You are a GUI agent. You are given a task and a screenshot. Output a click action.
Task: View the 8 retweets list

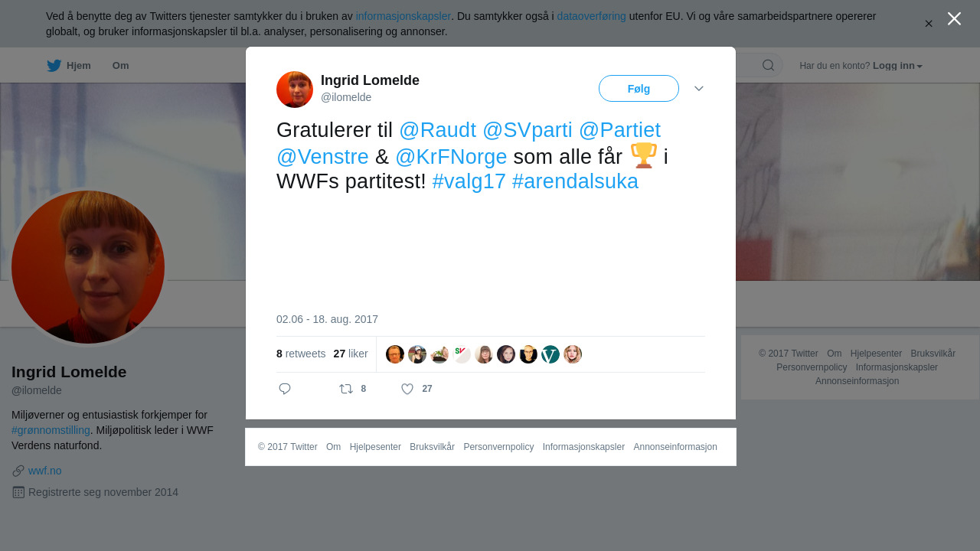coord(301,354)
